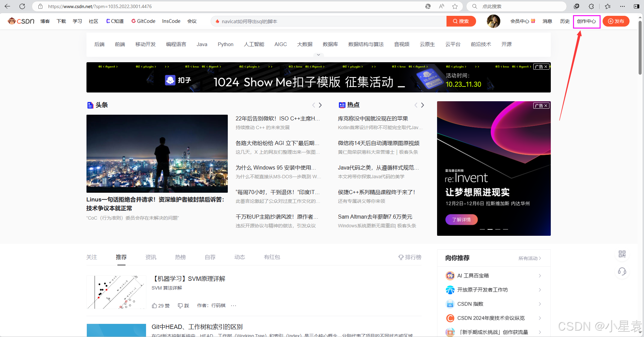This screenshot has width=644, height=337.
Task: Click the browser 点此搜索 box
Action: 516,6
